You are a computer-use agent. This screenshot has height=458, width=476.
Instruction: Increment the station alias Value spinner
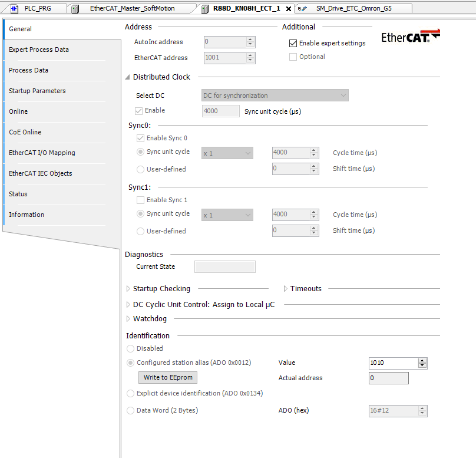(x=422, y=360)
